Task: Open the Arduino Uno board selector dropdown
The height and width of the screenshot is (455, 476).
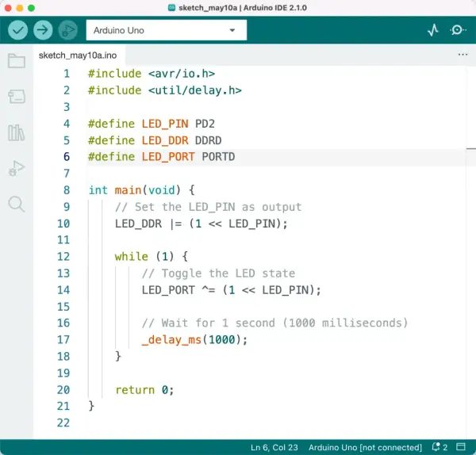Action: (167, 30)
